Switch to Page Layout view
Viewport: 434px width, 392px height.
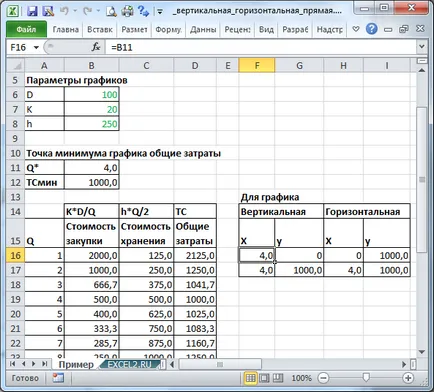click(264, 378)
